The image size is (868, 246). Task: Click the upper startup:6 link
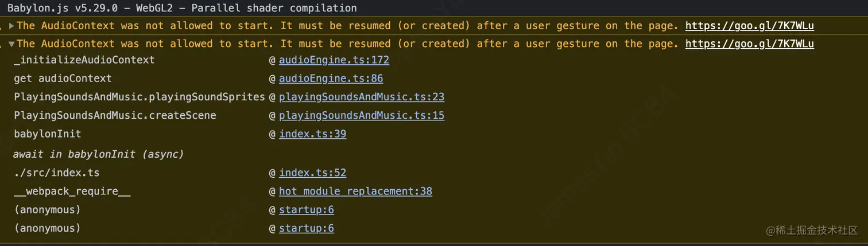click(306, 210)
